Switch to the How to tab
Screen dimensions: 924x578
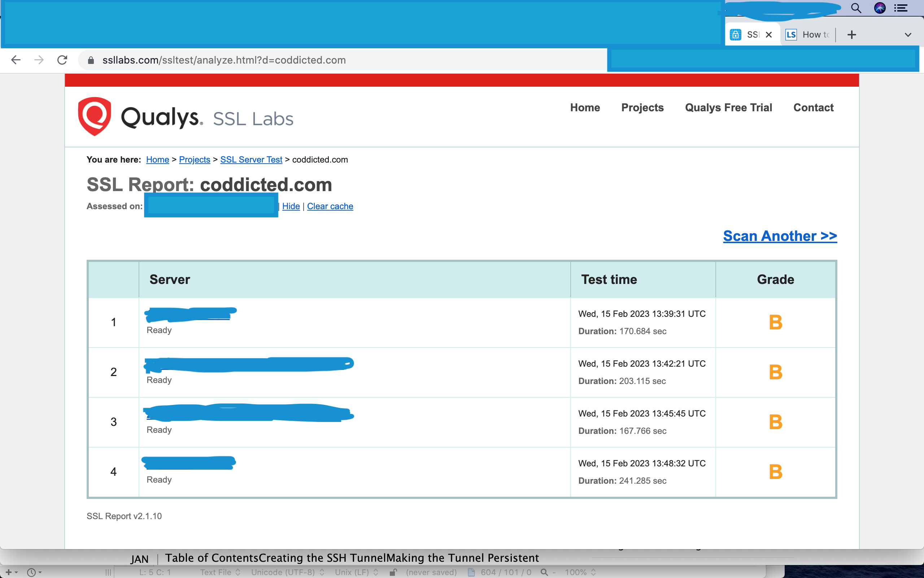coord(808,35)
